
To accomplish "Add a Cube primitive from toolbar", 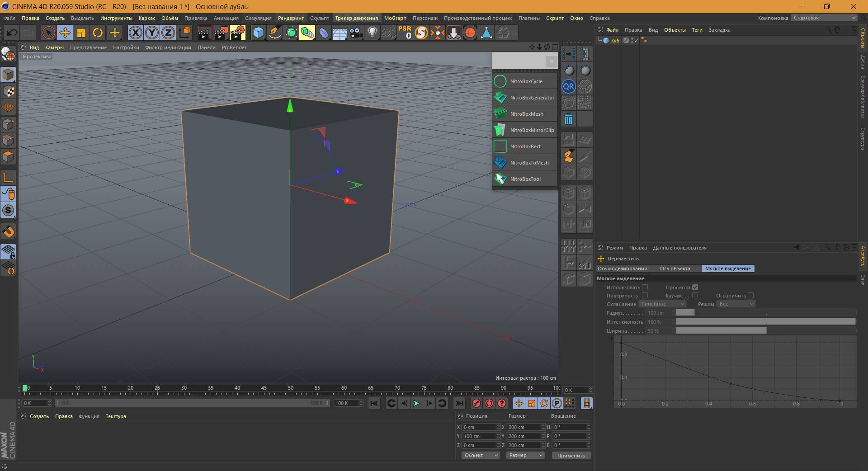I will pyautogui.click(x=258, y=33).
